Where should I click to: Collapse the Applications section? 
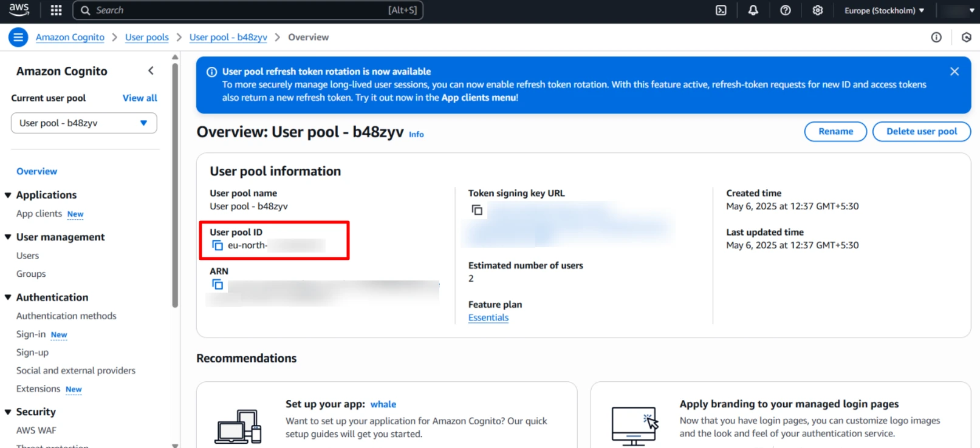coord(8,195)
